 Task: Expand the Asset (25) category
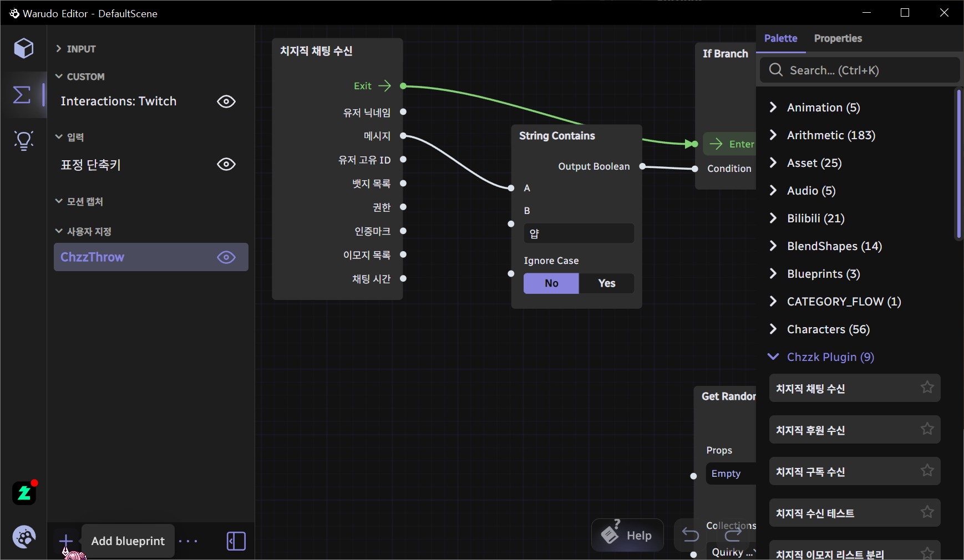(x=773, y=162)
